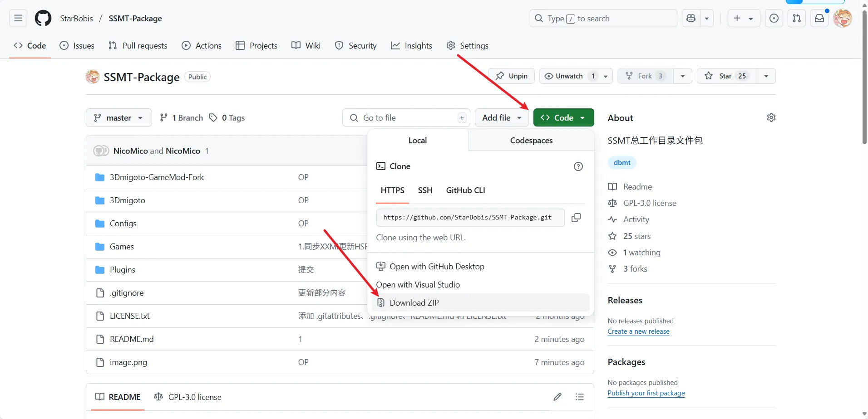Click the Go to file search field
868x419 pixels.
click(x=406, y=117)
